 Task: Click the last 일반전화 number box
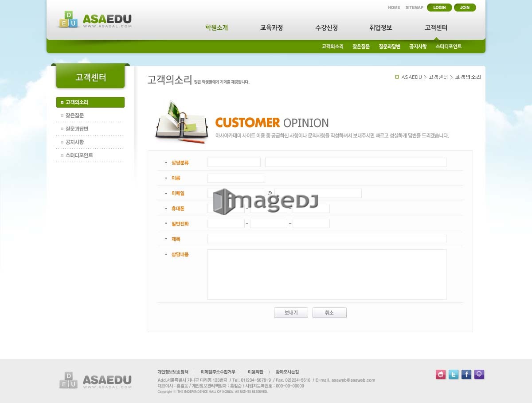click(x=311, y=224)
